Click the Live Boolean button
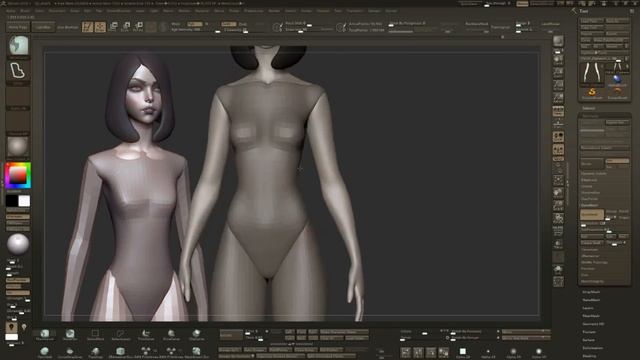The height and width of the screenshot is (360, 640). click(x=68, y=27)
